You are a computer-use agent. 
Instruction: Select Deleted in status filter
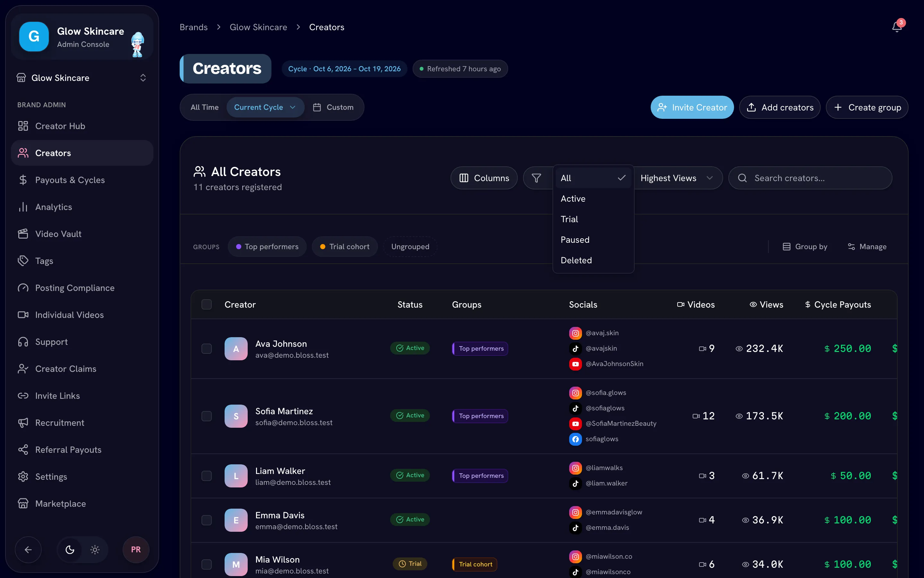point(593,260)
